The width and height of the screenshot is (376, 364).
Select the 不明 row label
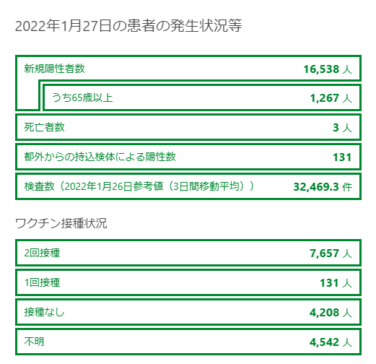[34, 342]
